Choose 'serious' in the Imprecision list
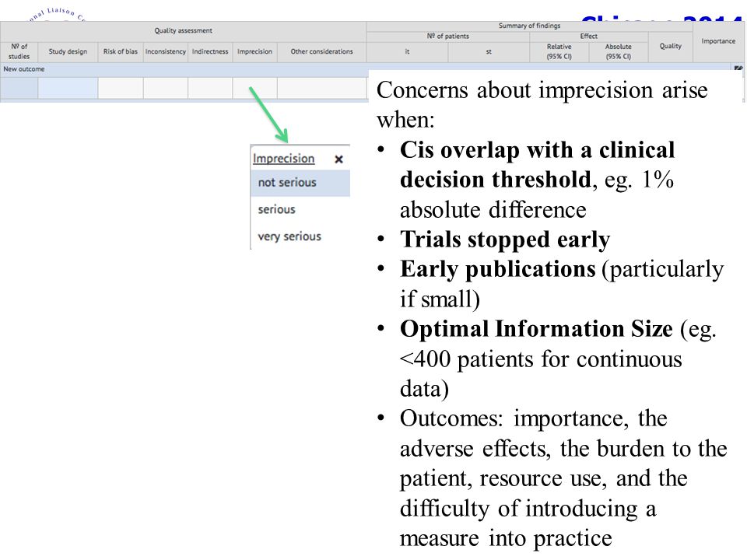 coord(300,209)
